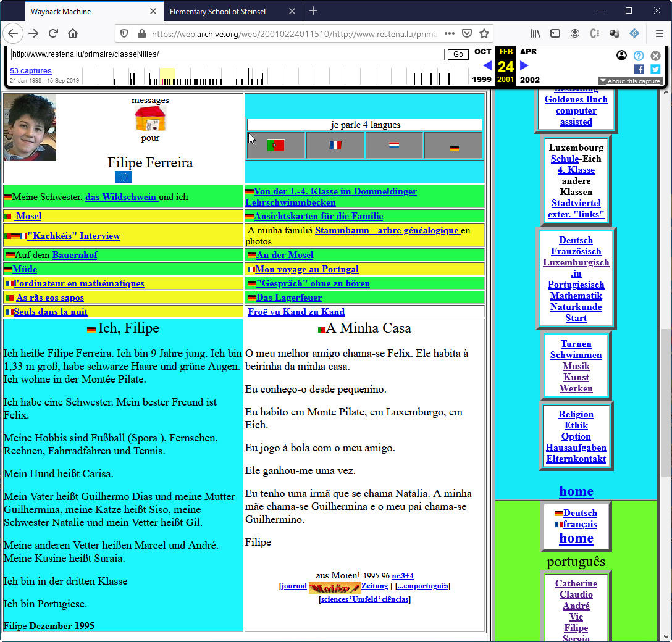Open Wayback user account icon

[x=621, y=55]
